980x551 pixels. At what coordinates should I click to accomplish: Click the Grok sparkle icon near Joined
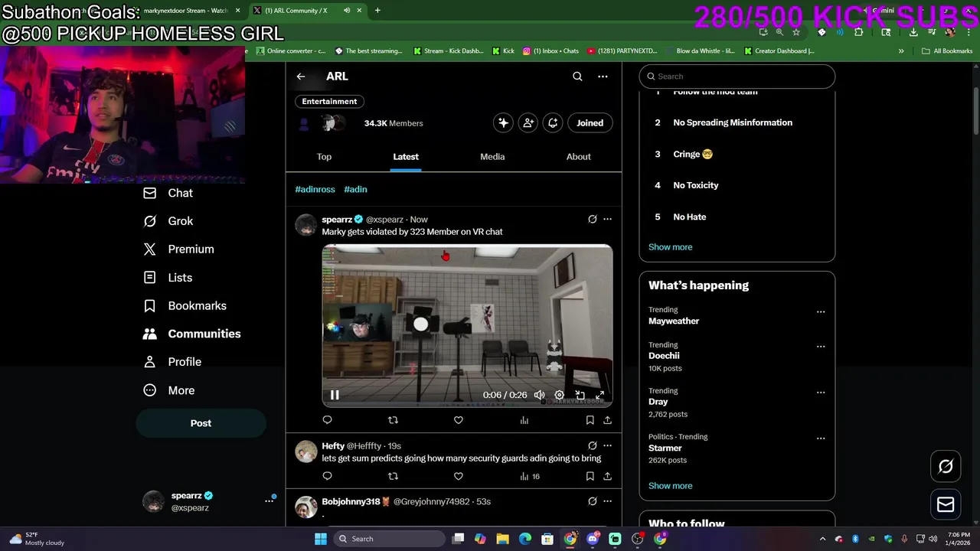pos(503,122)
